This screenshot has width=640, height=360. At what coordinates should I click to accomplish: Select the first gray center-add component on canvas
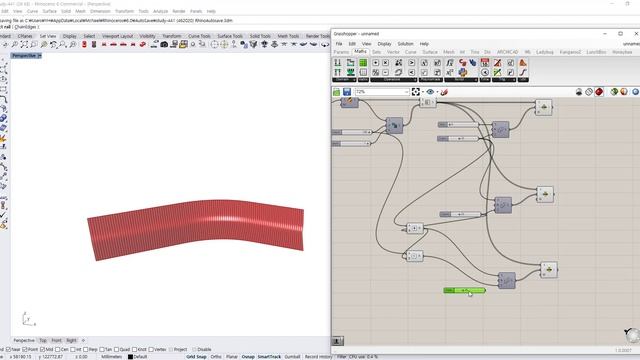[415, 228]
